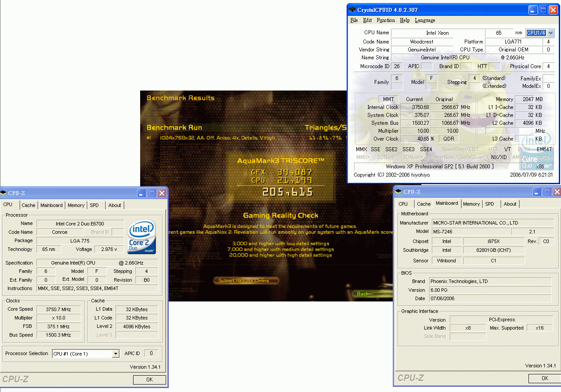This screenshot has width=561, height=392.
Task: Maximize the CrystalCPUID window
Action: point(543,10)
